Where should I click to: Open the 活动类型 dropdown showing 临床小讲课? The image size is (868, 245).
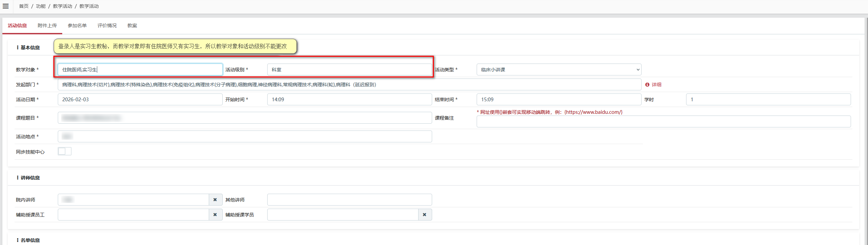pos(559,70)
